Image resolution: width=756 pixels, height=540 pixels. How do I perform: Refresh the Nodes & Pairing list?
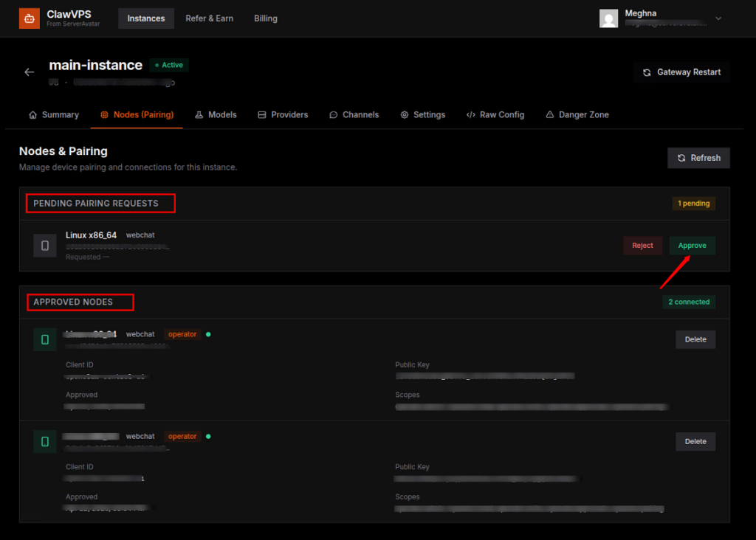click(x=698, y=157)
